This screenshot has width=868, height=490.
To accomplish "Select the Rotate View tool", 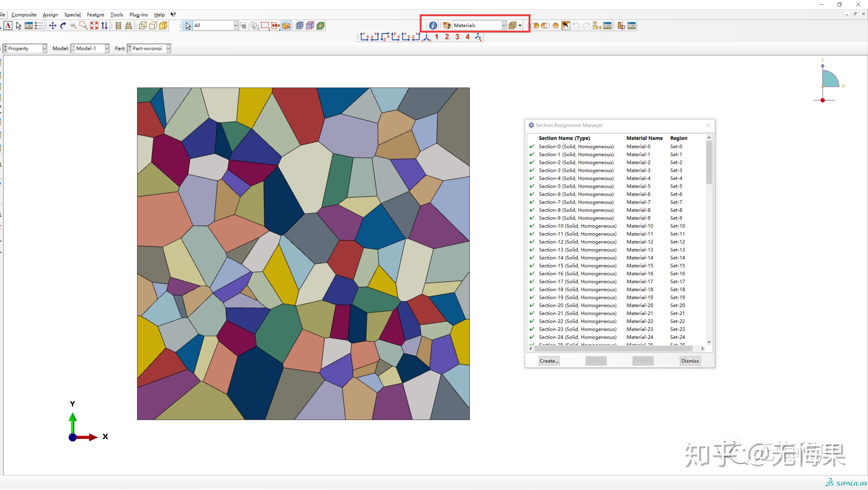I will tap(63, 26).
